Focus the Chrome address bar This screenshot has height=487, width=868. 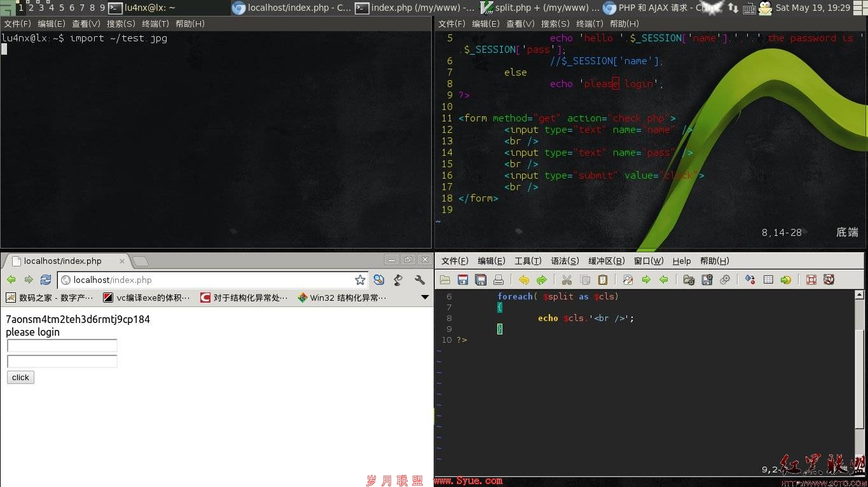point(213,280)
